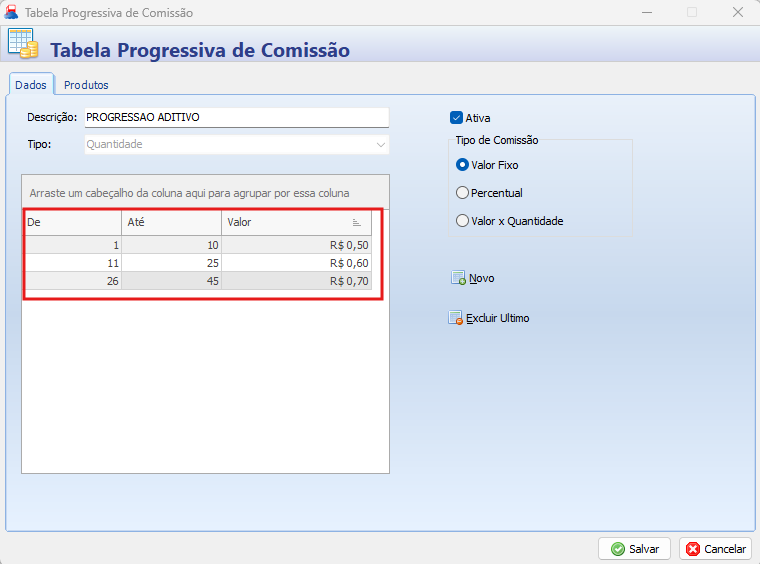Viewport: 760px width, 564px height.
Task: Select Valor x Quantidade radio option
Action: (x=462, y=221)
